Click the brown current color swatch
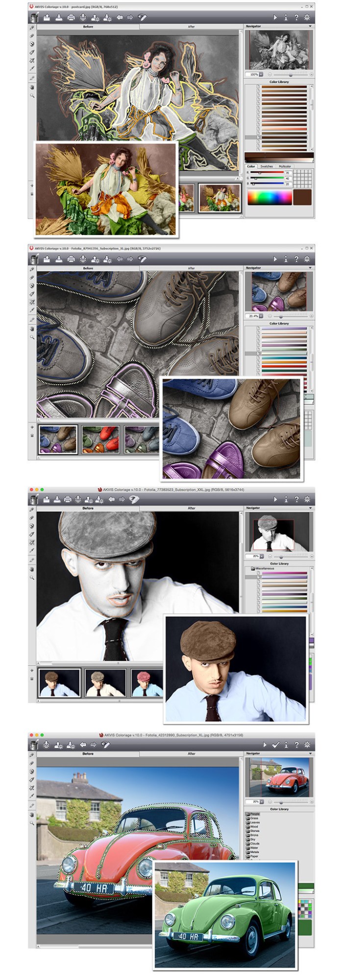 [302, 197]
